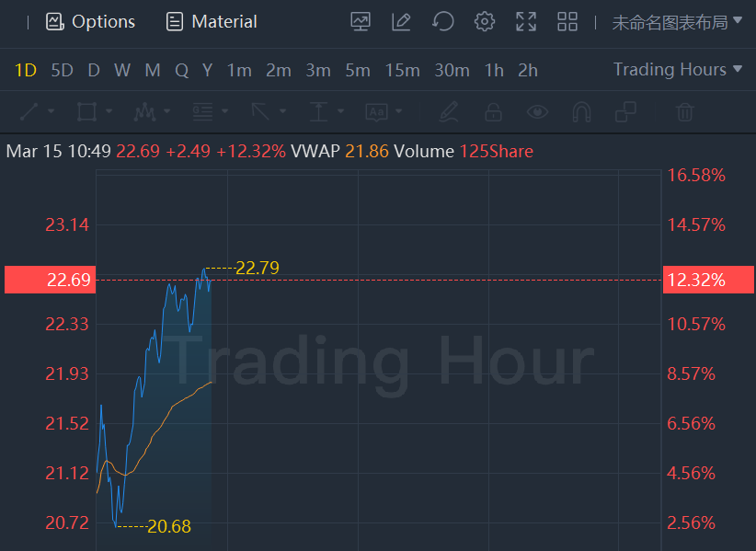The image size is (756, 551).
Task: Open the 未命名图表布局 layout dropdown
Action: pos(677,22)
